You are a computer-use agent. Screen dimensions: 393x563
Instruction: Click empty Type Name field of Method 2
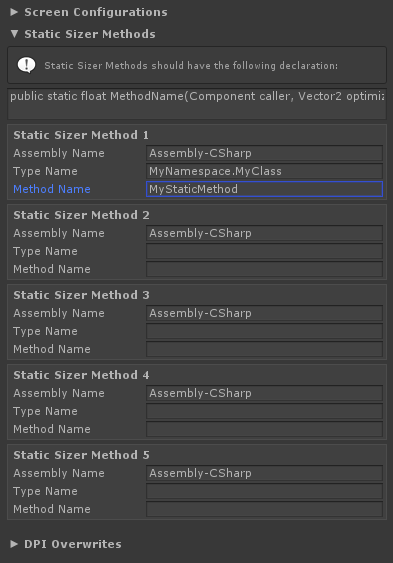pos(265,251)
